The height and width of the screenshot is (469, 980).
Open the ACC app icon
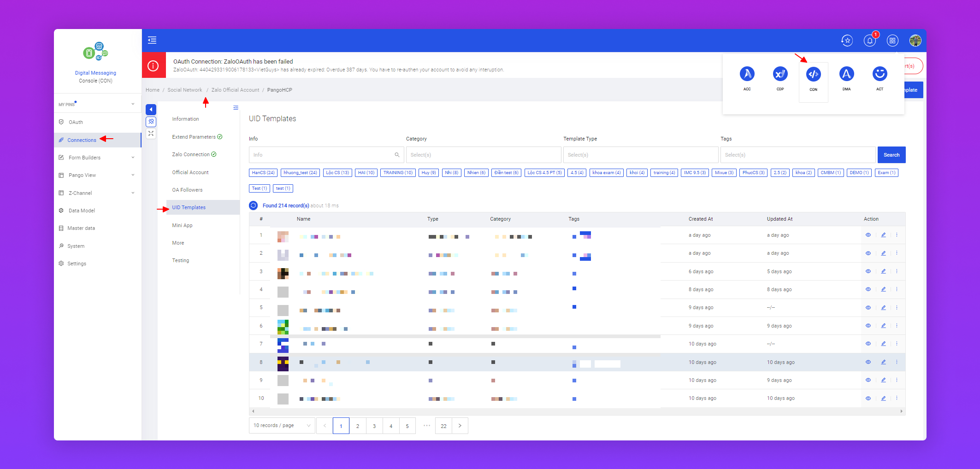[x=747, y=74]
